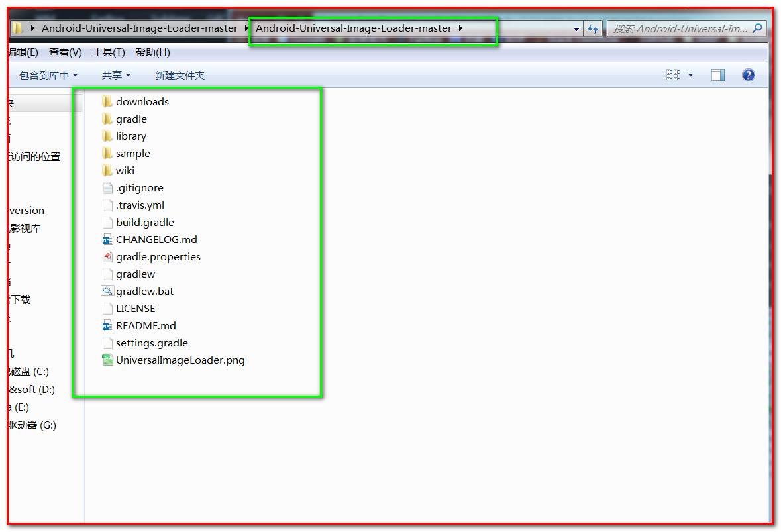Open the help button with question mark
Viewport: 781px width, 532px height.
[748, 76]
